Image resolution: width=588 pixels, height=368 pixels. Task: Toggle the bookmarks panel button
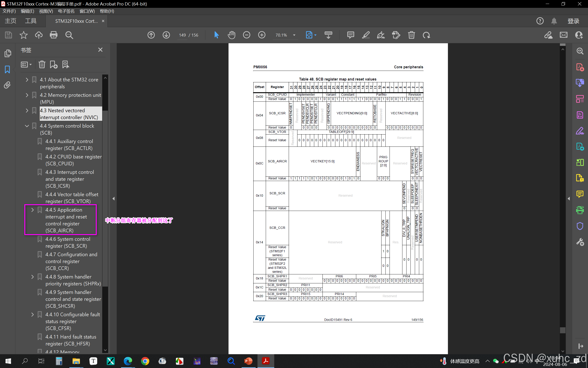8,69
